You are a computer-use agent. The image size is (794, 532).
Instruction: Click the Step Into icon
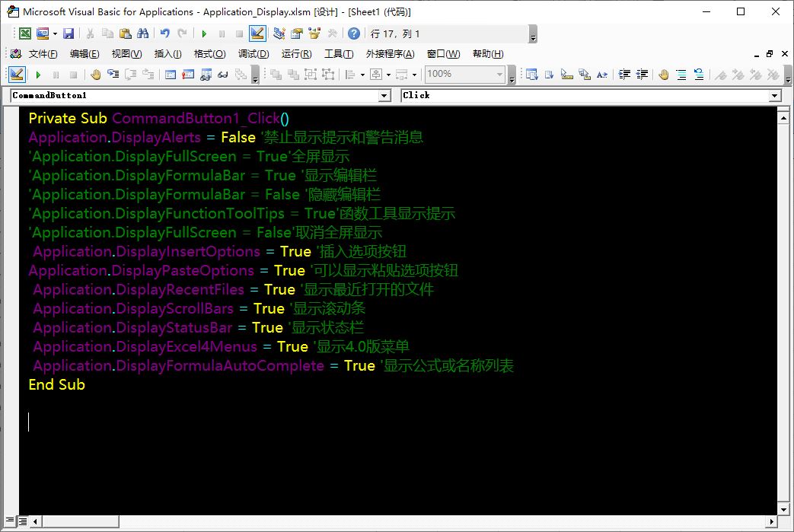113,75
